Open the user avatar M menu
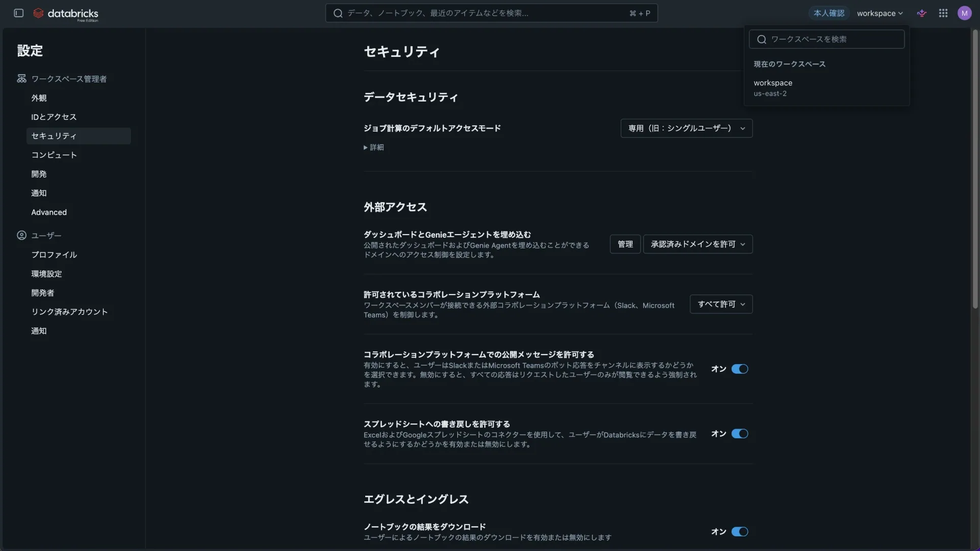This screenshot has width=980, height=551. click(964, 13)
